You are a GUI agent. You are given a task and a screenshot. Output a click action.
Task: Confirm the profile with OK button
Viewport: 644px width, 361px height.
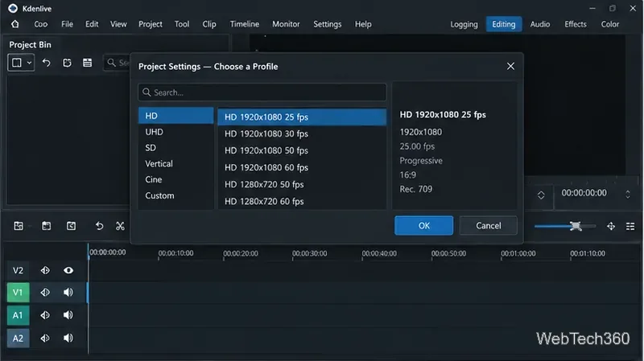424,226
